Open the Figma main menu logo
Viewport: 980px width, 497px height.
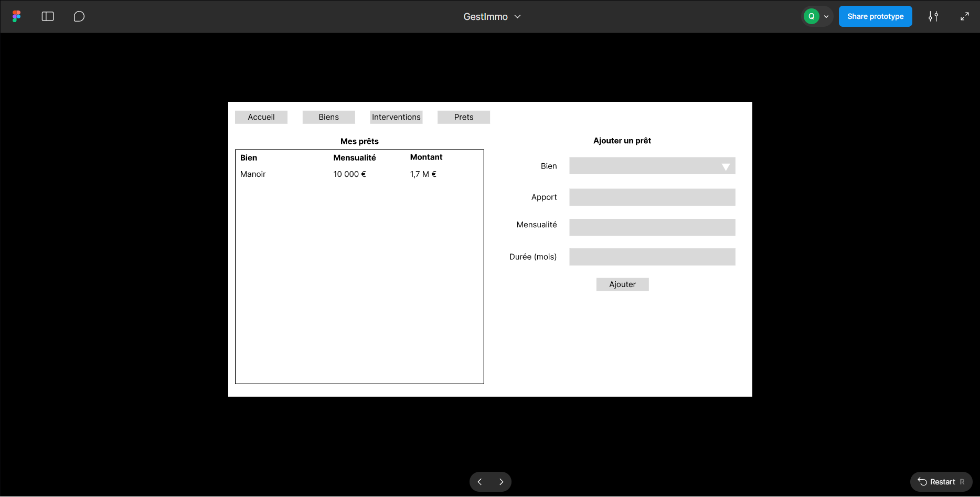(17, 16)
